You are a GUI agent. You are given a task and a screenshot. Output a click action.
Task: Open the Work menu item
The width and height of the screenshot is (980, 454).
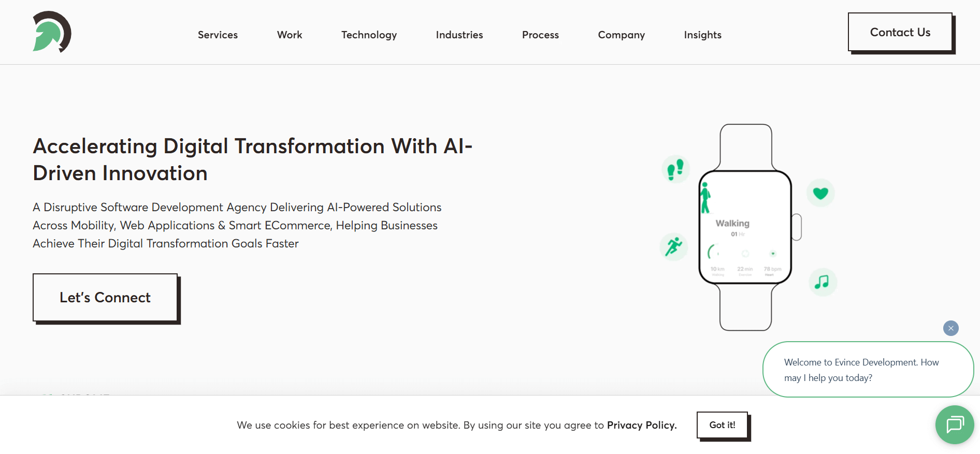coord(290,35)
